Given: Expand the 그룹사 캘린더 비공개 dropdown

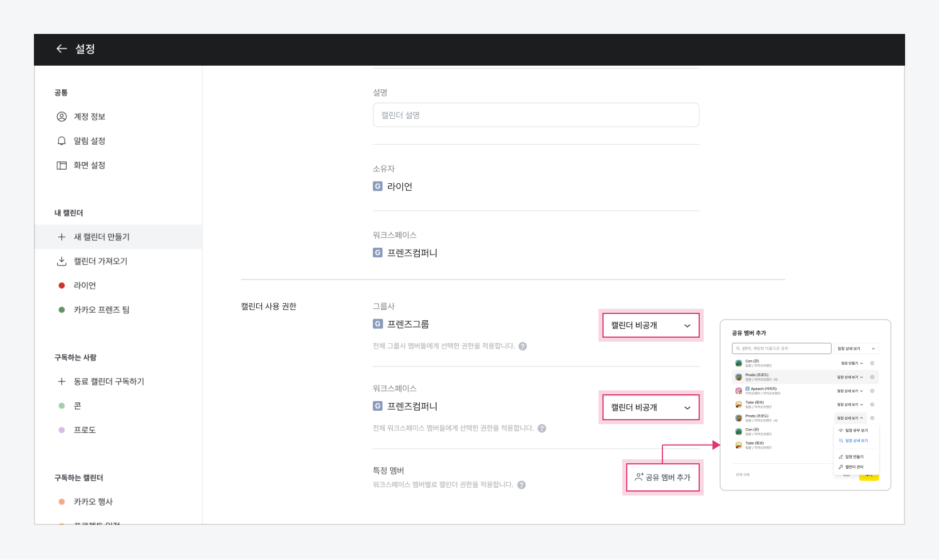Looking at the screenshot, I should click(651, 326).
